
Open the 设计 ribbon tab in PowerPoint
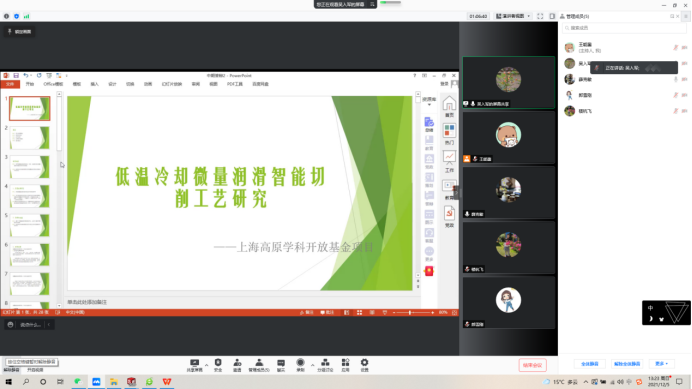coord(112,84)
